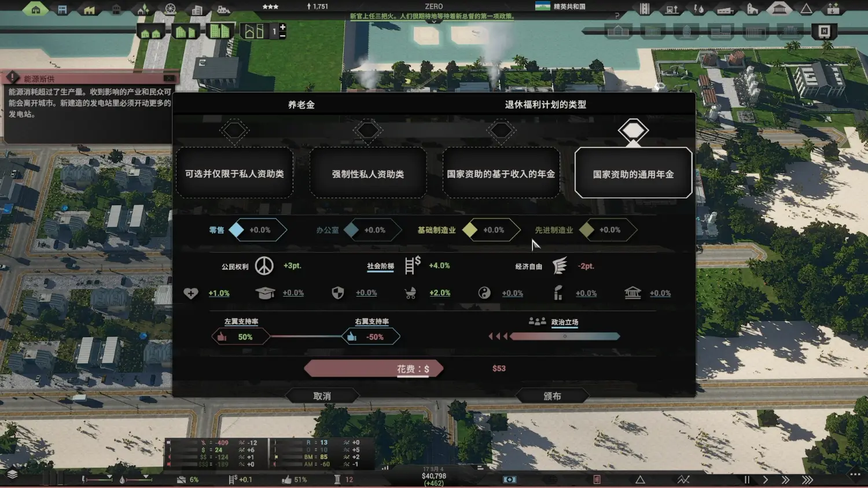
Task: Increase zoning density with plus stepper
Action: tap(283, 27)
